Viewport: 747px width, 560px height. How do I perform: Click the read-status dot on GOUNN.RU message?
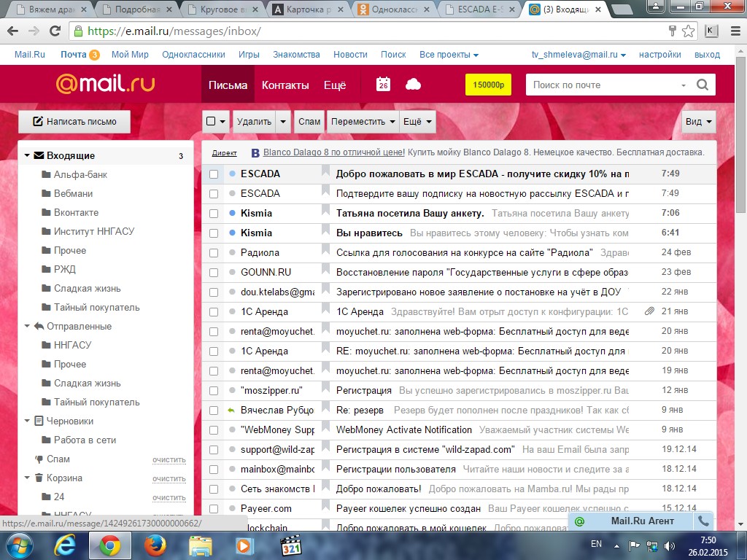232,273
